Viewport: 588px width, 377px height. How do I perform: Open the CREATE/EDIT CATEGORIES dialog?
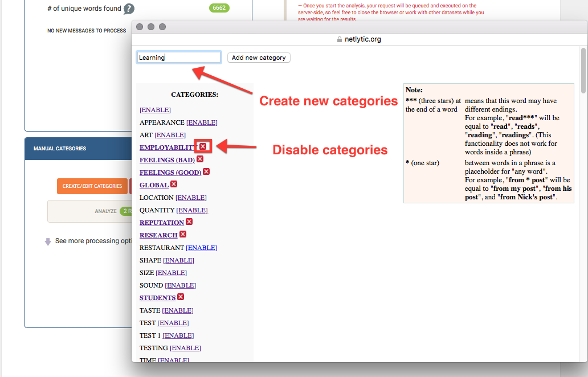point(92,186)
